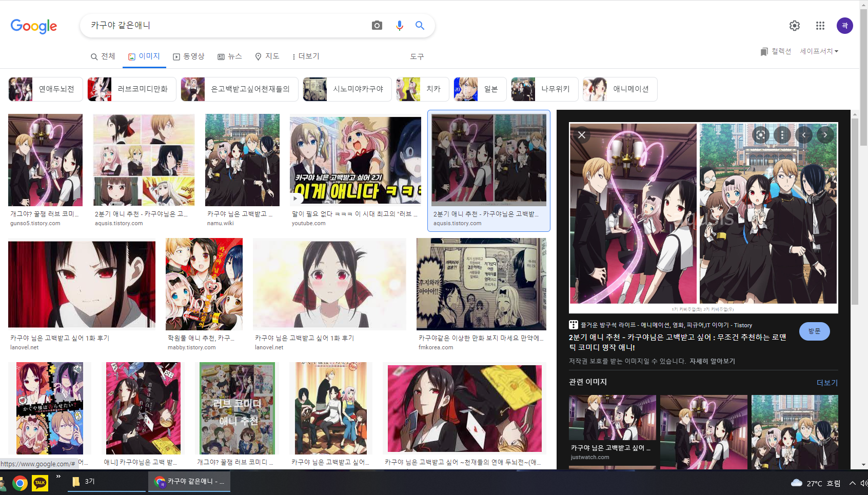Open the namu.wiki result thumbnail
Viewport: 868px width, 495px height.
click(x=242, y=160)
